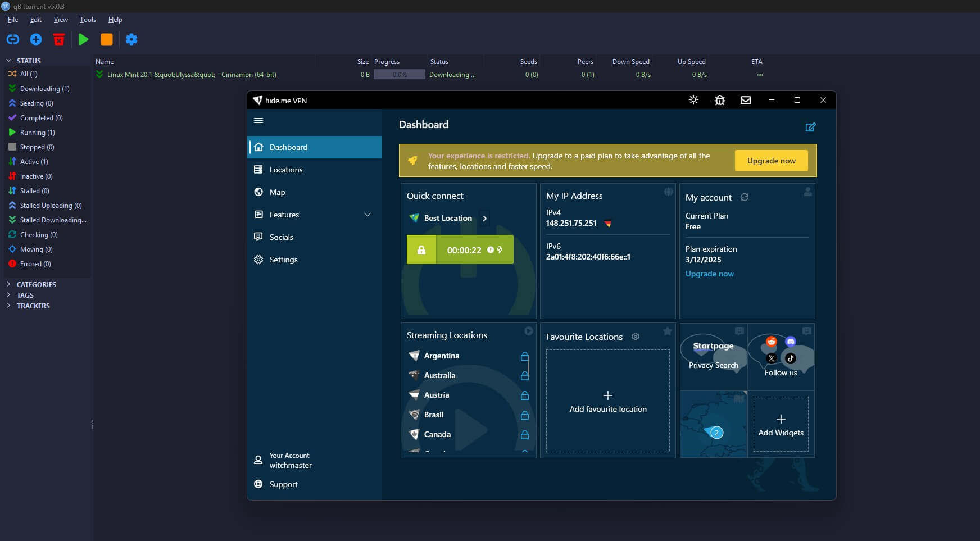Select Argentina in Streaming Locations
Screen dimensions: 980x541
point(441,356)
